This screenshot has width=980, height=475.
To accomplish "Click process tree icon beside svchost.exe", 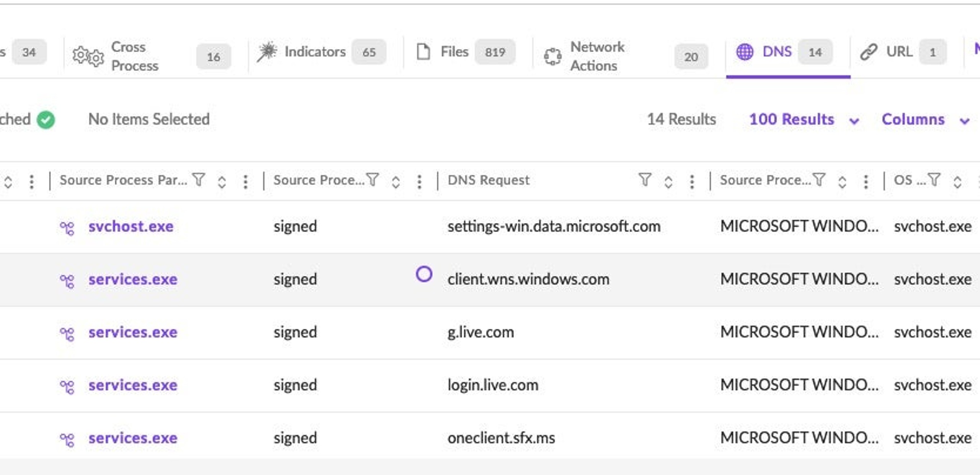I will (x=67, y=228).
